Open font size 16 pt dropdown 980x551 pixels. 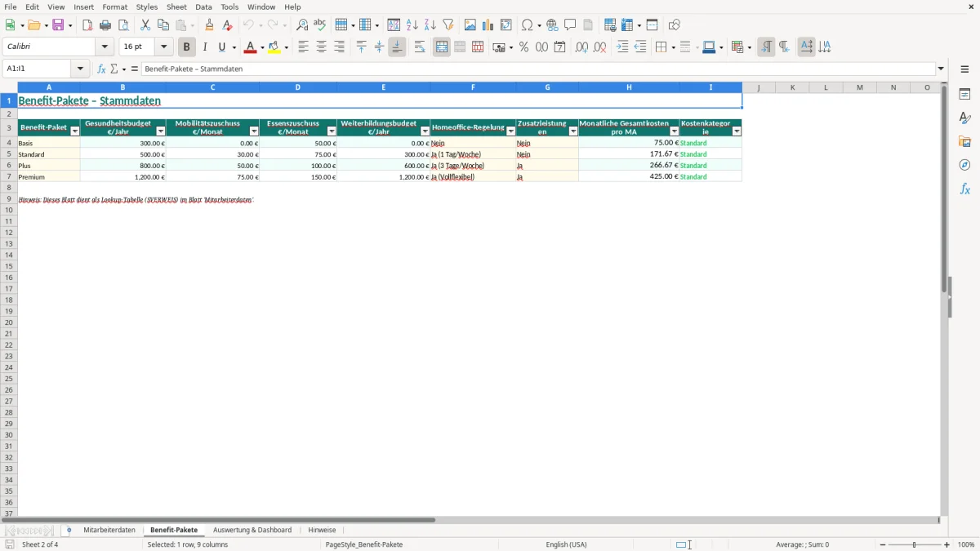(163, 47)
